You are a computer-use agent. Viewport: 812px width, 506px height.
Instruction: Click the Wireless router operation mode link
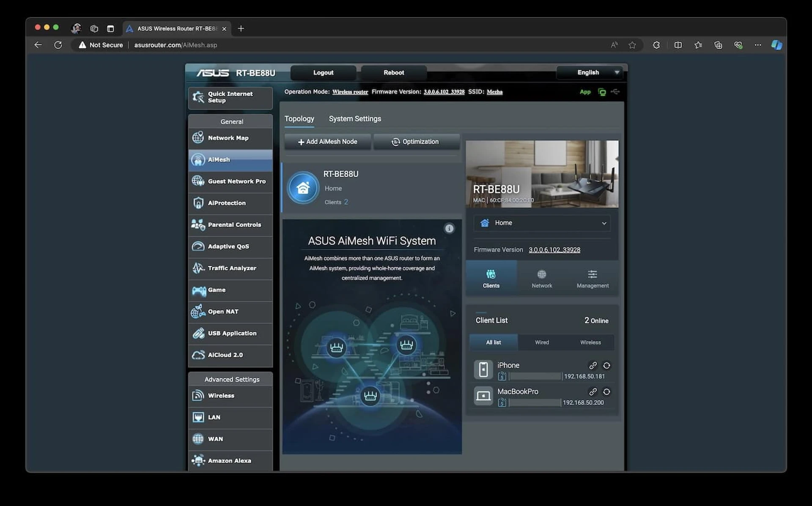(x=350, y=92)
